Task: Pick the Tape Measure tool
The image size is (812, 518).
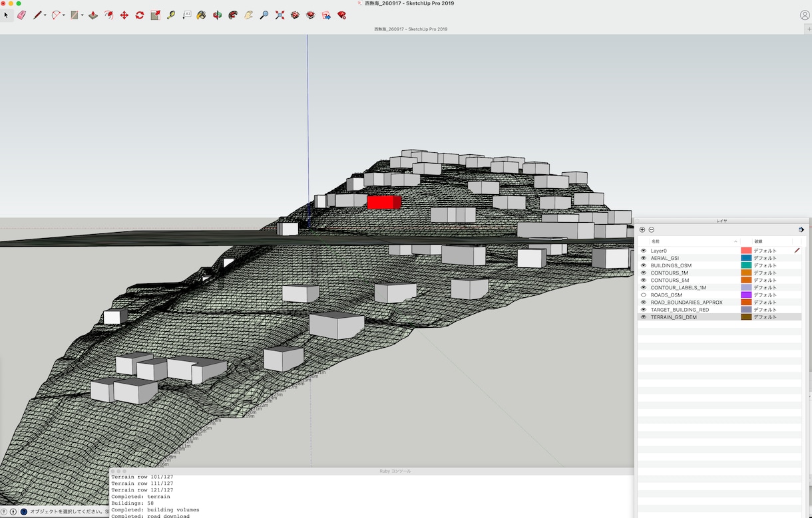Action: point(171,15)
